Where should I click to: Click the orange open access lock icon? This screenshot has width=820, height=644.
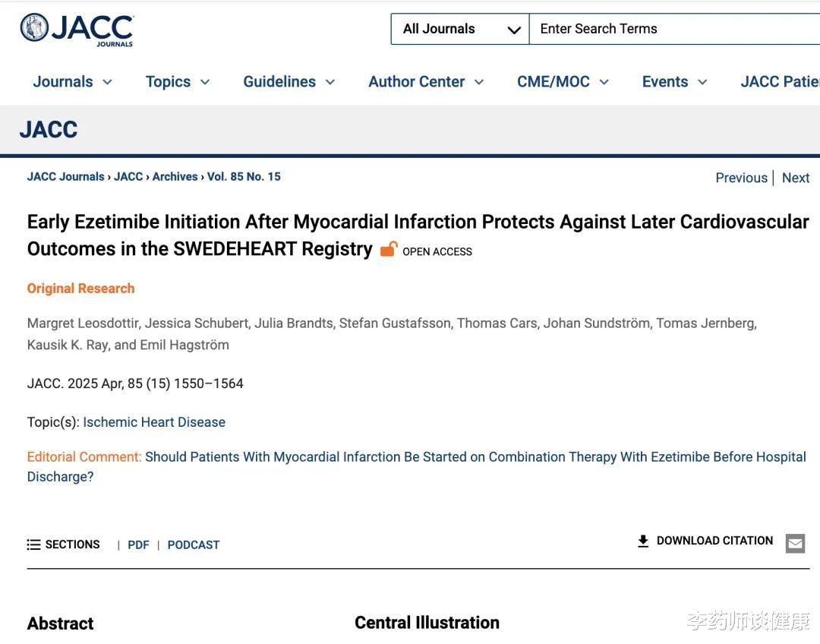tap(389, 250)
